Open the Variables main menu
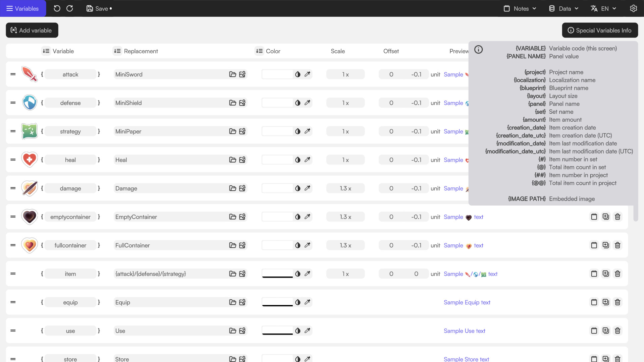Image resolution: width=644 pixels, height=362 pixels. [23, 8]
